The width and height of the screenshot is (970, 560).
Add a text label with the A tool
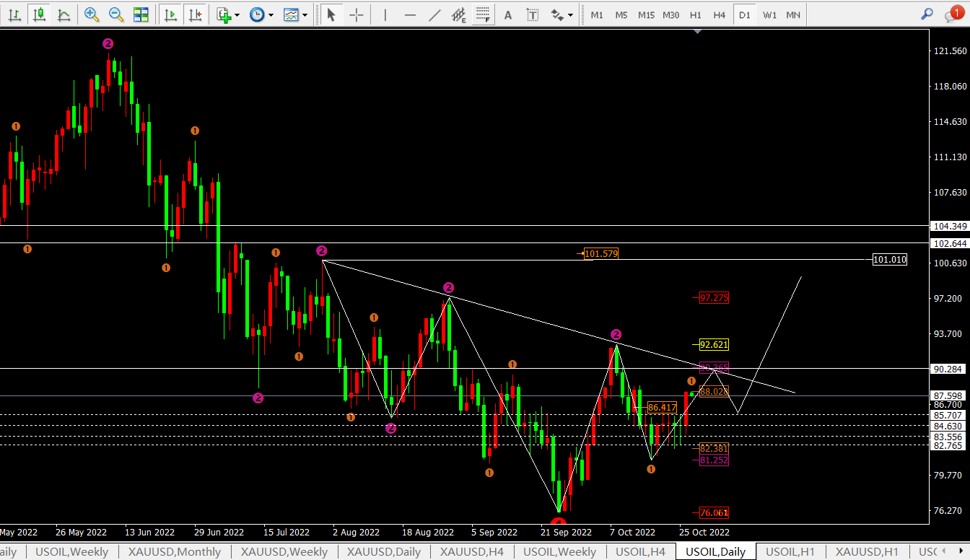point(508,14)
